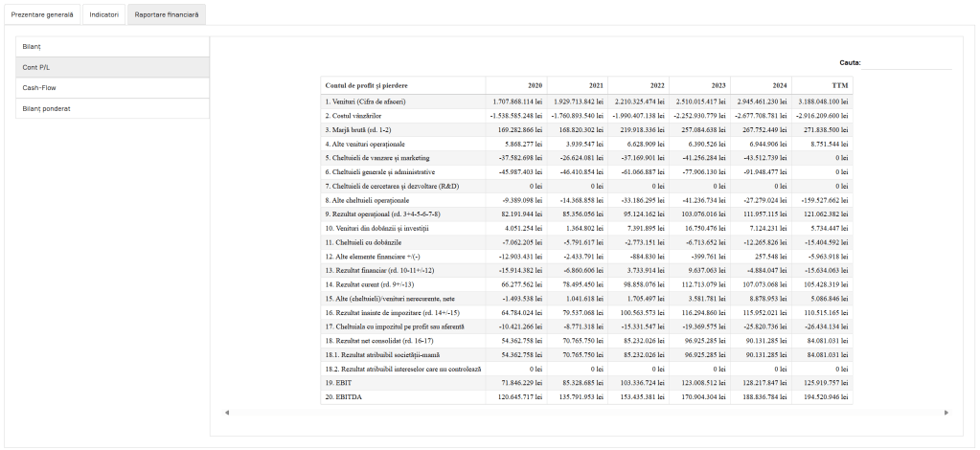The image size is (980, 450).
Task: Click the horizontal scrollbar track under the table
Action: pos(586,413)
